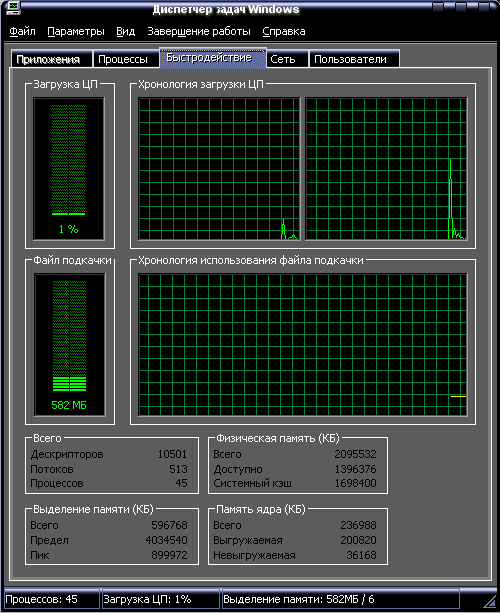
Task: Click the right CPU history graph with spike
Action: tap(386, 168)
